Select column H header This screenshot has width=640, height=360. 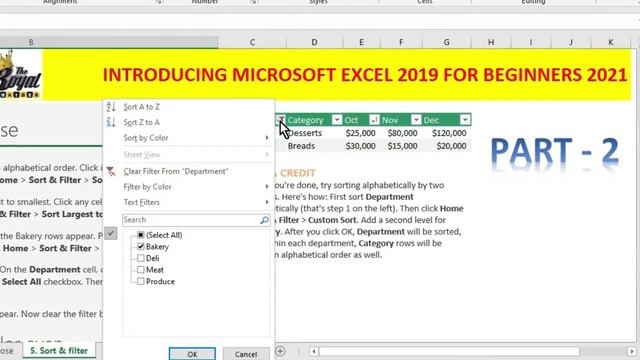click(491, 42)
